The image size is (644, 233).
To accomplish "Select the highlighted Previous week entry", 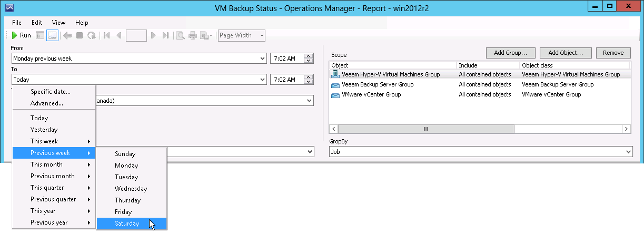I will (x=54, y=153).
